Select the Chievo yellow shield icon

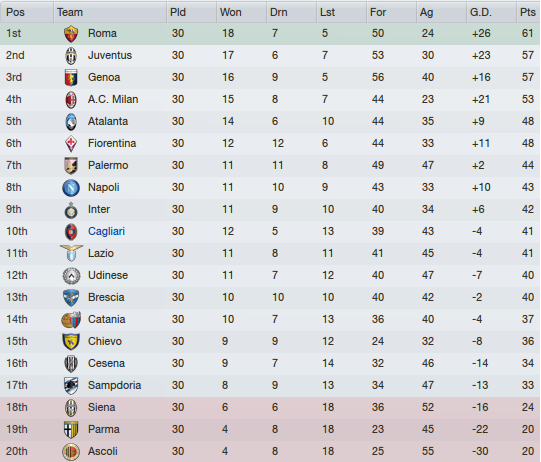(71, 342)
